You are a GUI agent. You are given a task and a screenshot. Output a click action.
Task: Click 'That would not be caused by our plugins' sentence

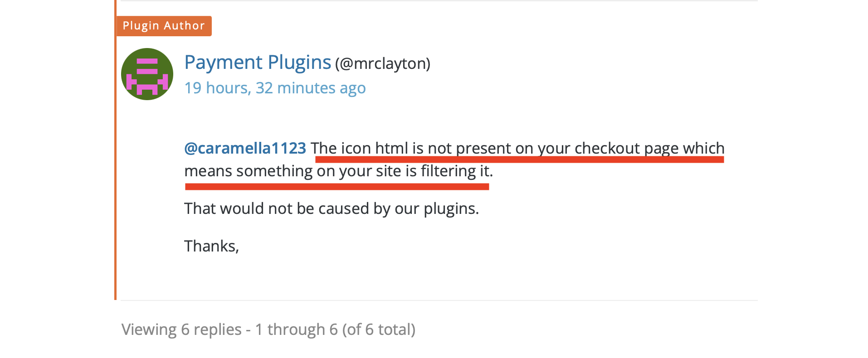click(x=332, y=208)
